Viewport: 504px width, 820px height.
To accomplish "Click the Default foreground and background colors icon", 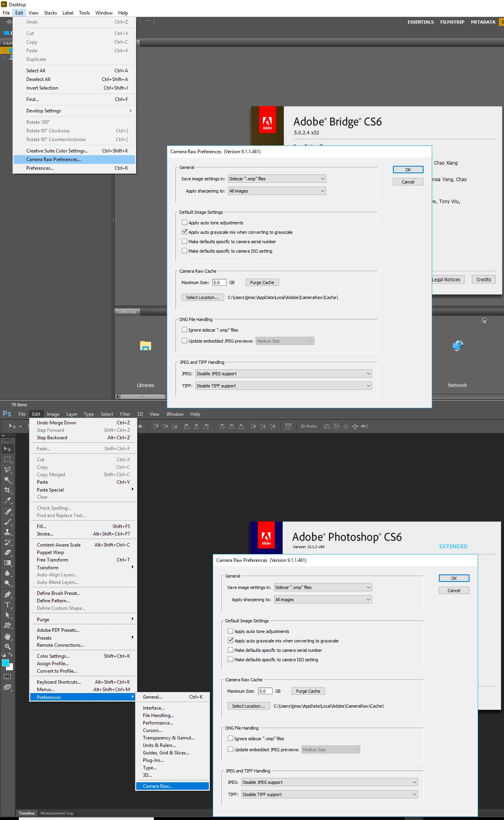I will [4, 655].
